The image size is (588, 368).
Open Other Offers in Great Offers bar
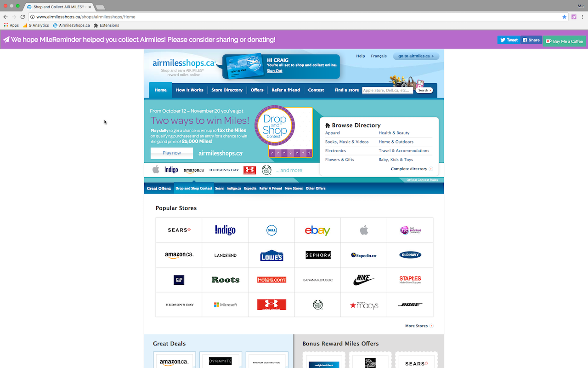316,189
